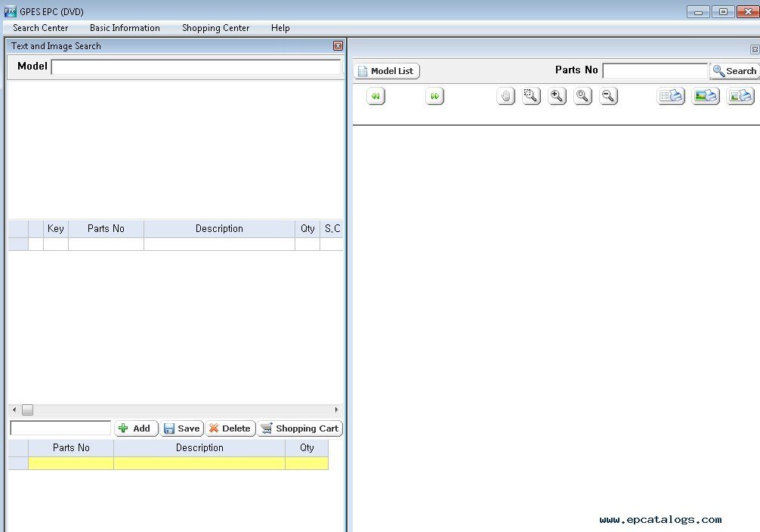Open the Search Center menu

click(40, 28)
